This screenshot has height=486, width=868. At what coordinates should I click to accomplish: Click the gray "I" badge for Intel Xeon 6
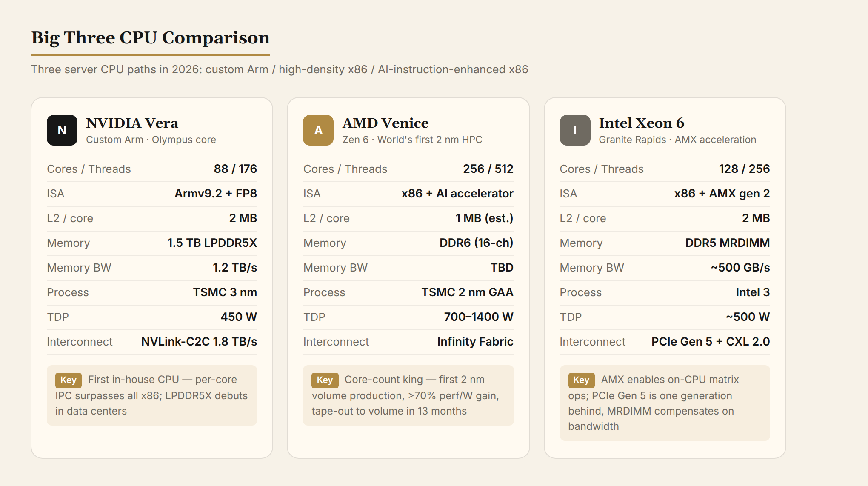tap(575, 130)
